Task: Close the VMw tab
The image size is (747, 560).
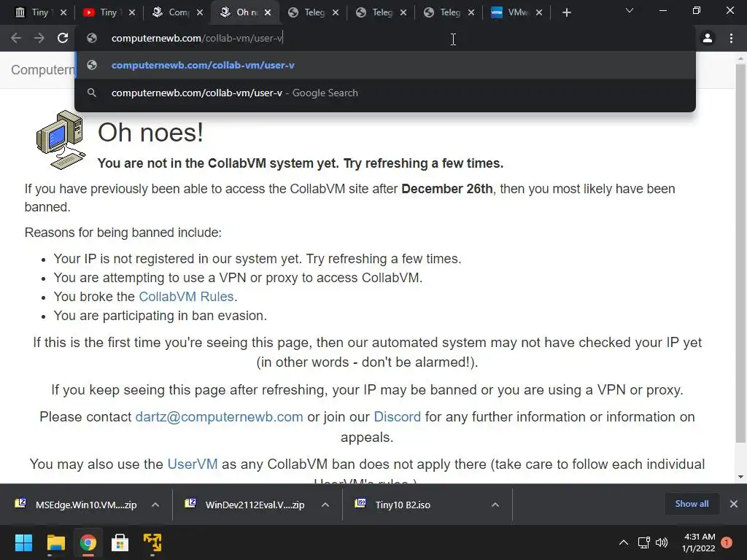Action: [539, 13]
